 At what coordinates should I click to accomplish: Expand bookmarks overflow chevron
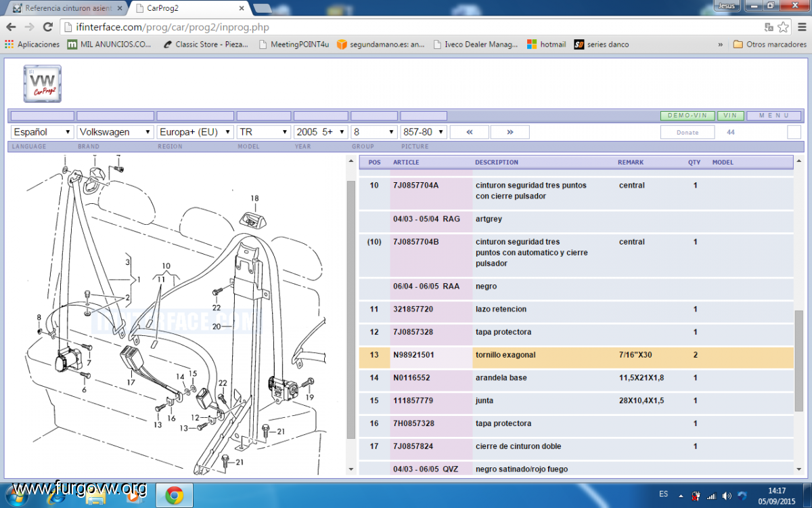720,44
